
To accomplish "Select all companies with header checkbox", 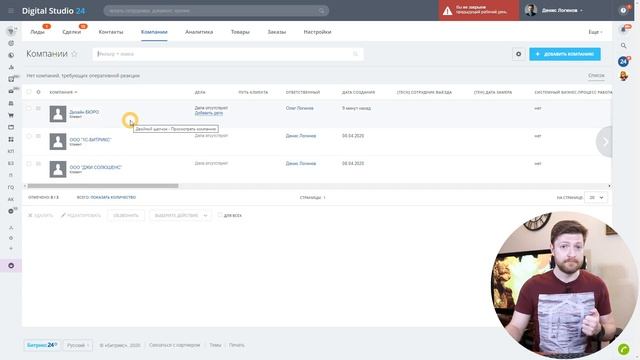I will [x=29, y=92].
